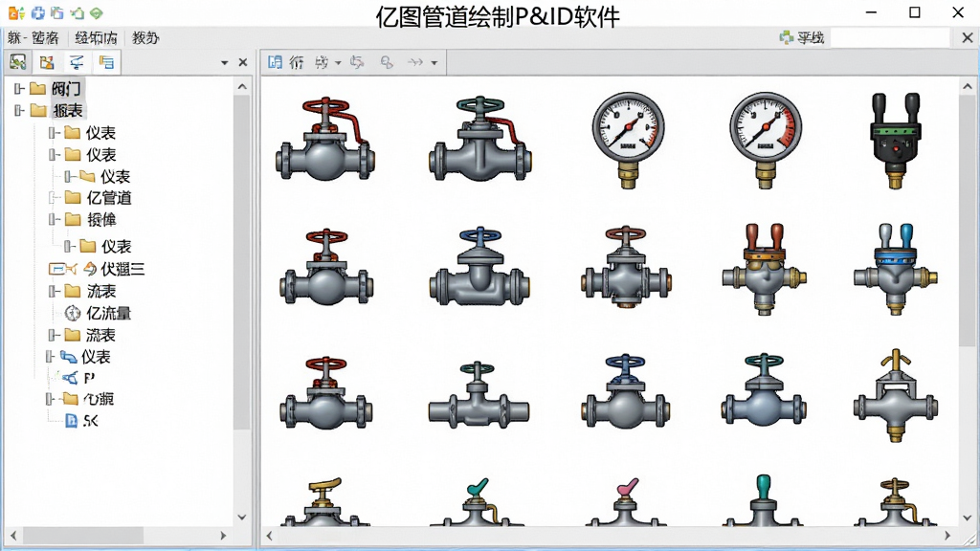Click the green house-shaped icon in the title bar
Image resolution: width=980 pixels, height=551 pixels.
(x=77, y=12)
